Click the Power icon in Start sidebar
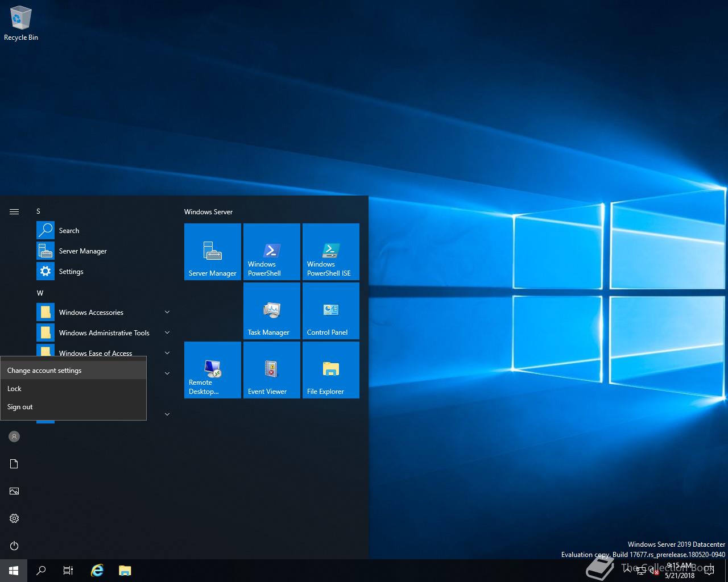The width and height of the screenshot is (728, 582). point(14,546)
